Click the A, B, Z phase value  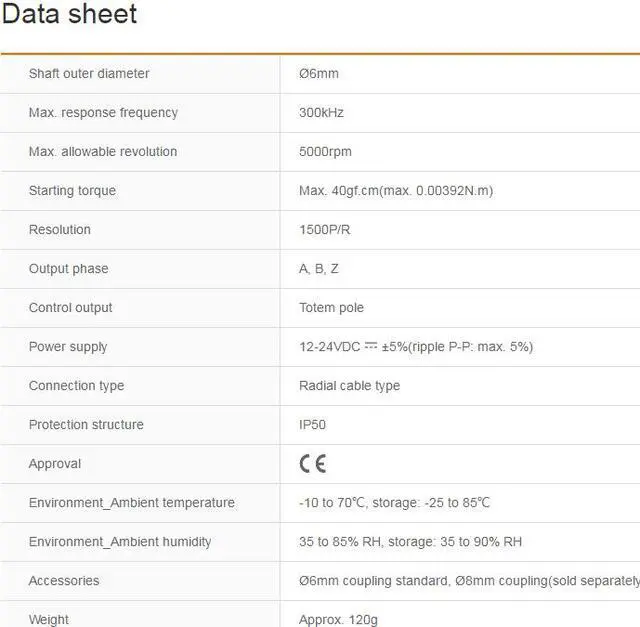click(x=319, y=269)
